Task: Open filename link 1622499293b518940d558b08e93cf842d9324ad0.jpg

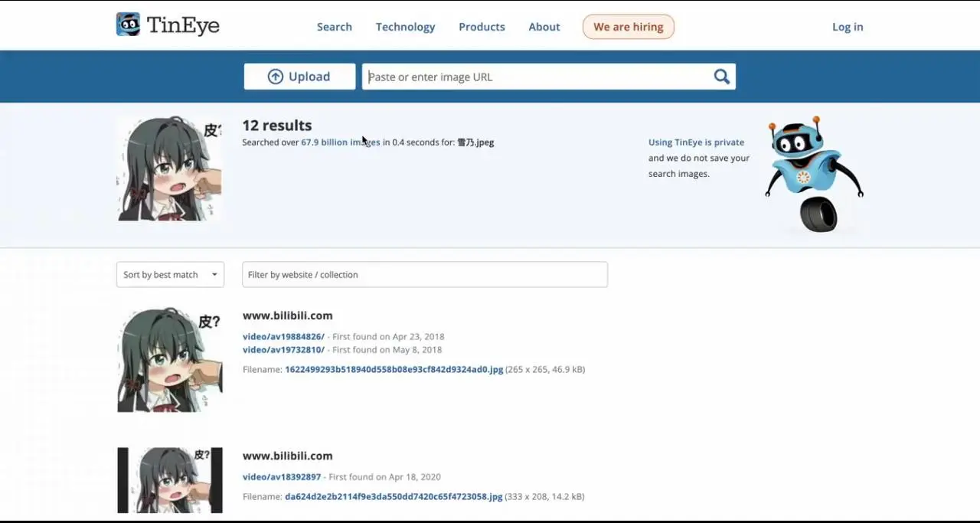Action: click(x=394, y=370)
